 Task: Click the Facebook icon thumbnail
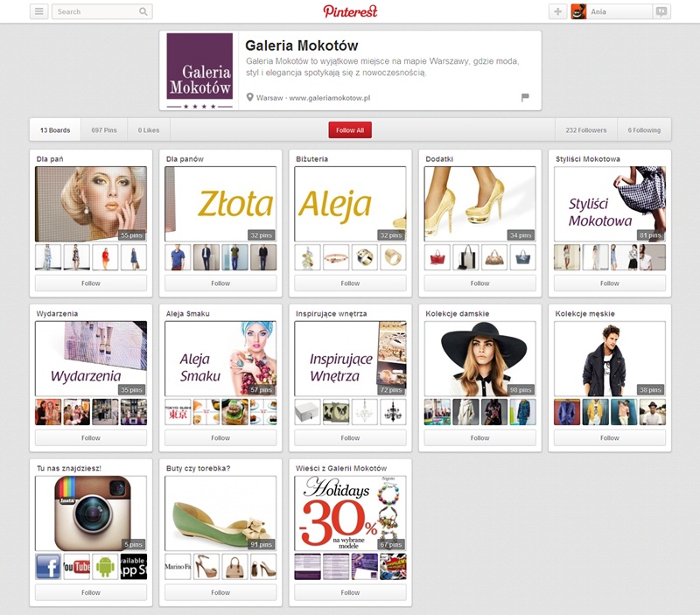48,566
